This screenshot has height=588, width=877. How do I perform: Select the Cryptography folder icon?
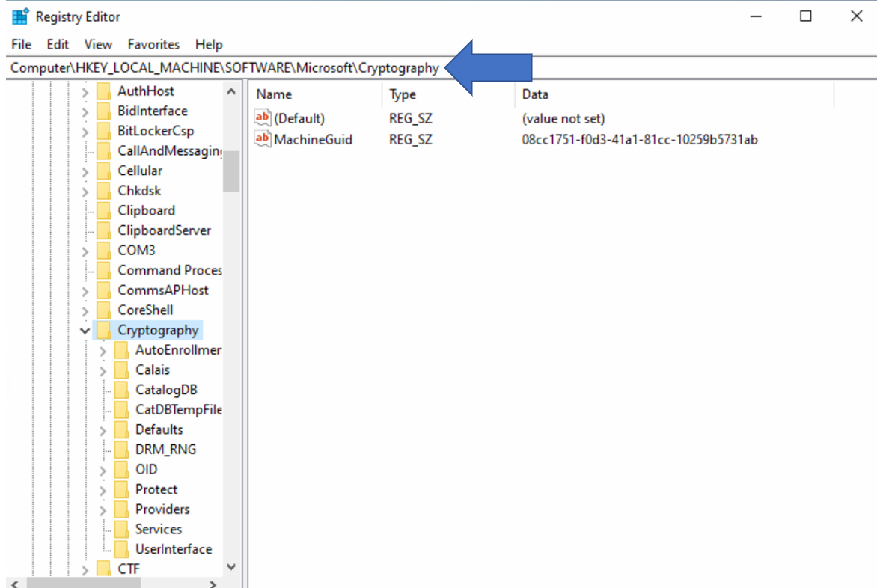[x=103, y=331]
